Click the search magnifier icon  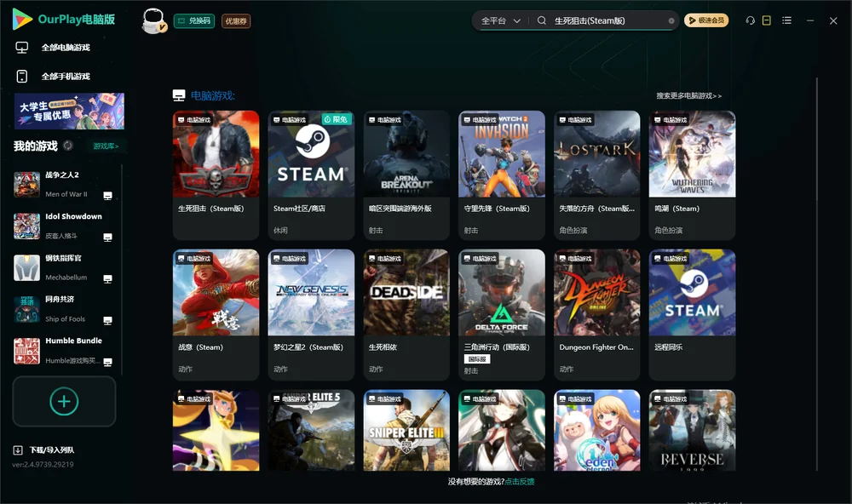point(542,20)
